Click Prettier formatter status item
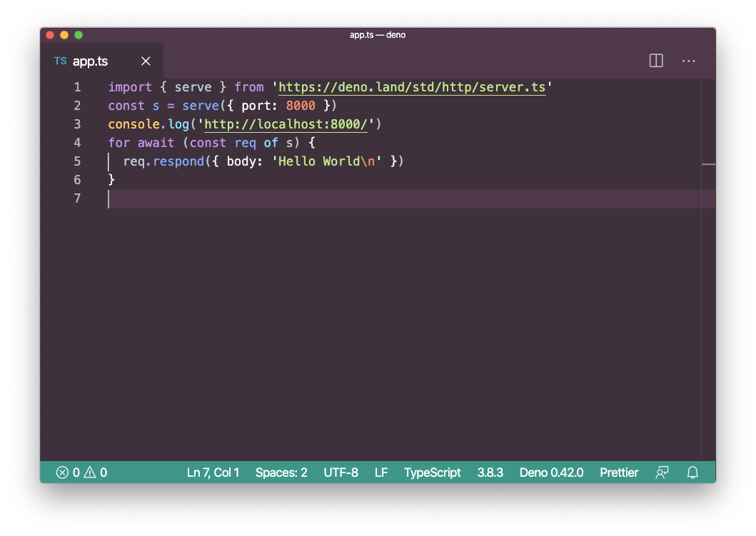 (619, 472)
